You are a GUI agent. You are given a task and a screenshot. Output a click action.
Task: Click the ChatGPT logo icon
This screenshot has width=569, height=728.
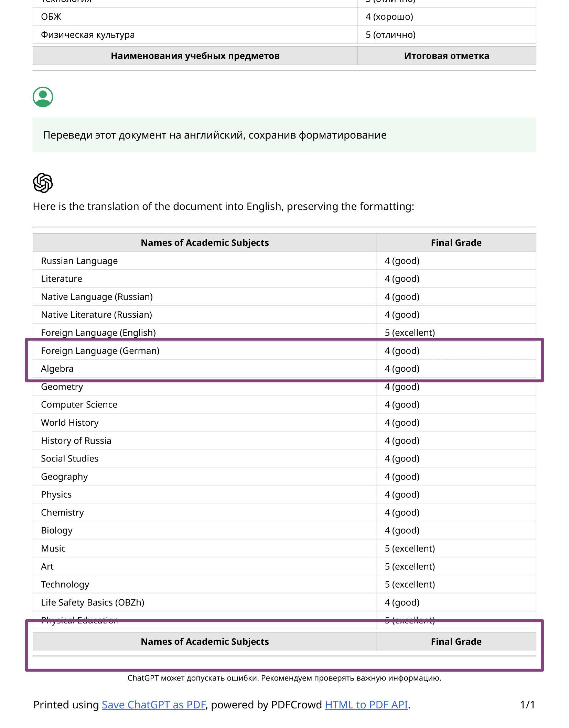[43, 183]
